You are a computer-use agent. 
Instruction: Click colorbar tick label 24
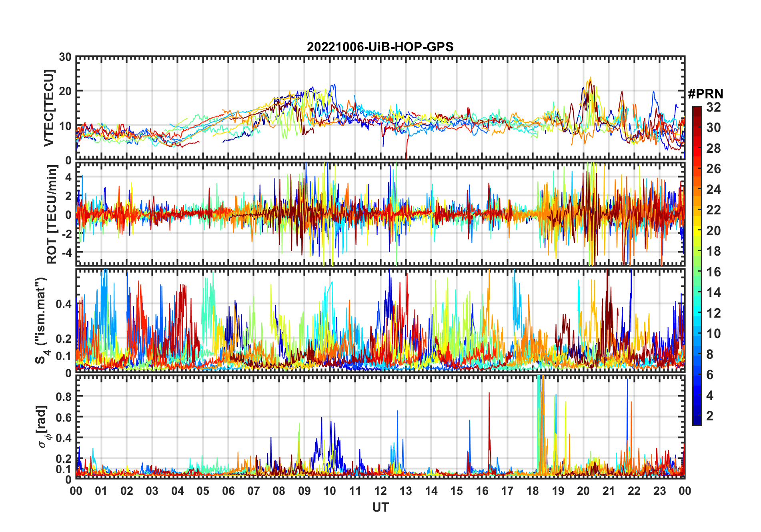point(713,190)
